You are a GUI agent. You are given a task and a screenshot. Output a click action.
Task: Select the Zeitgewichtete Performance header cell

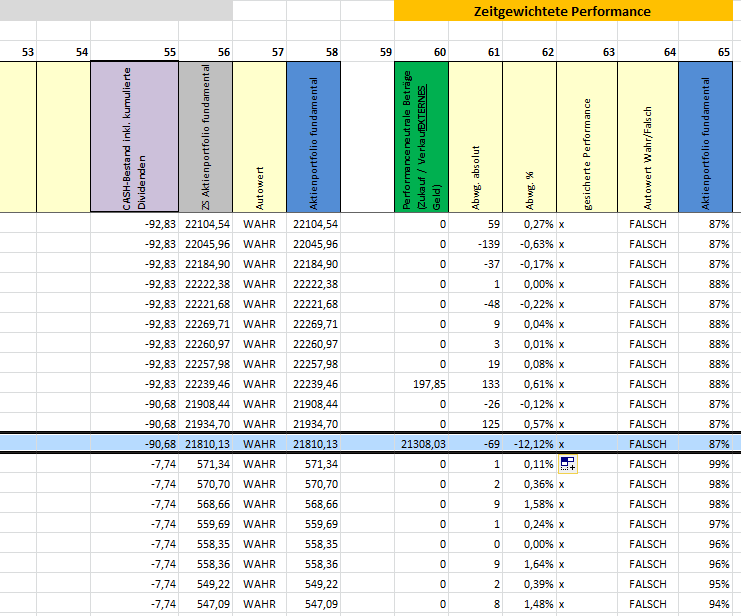pos(563,11)
